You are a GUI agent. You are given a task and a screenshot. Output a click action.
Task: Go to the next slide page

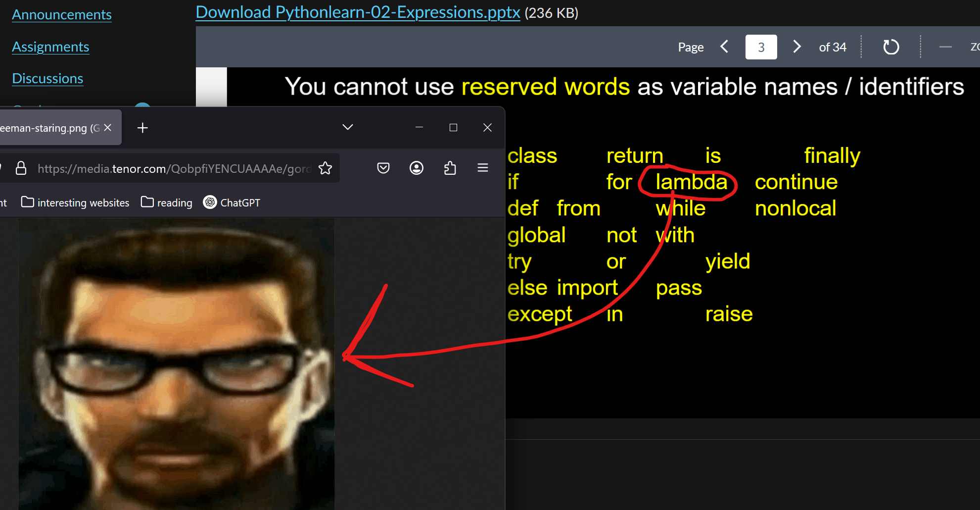[796, 47]
